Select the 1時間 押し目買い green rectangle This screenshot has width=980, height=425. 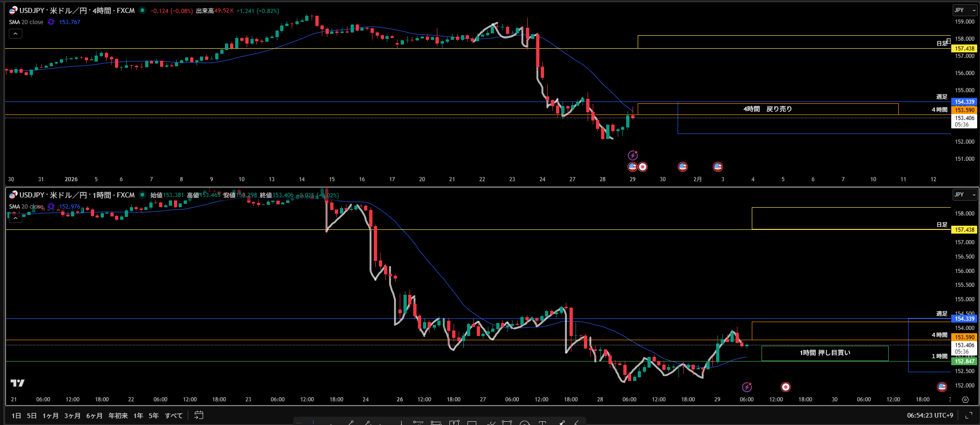pos(825,353)
